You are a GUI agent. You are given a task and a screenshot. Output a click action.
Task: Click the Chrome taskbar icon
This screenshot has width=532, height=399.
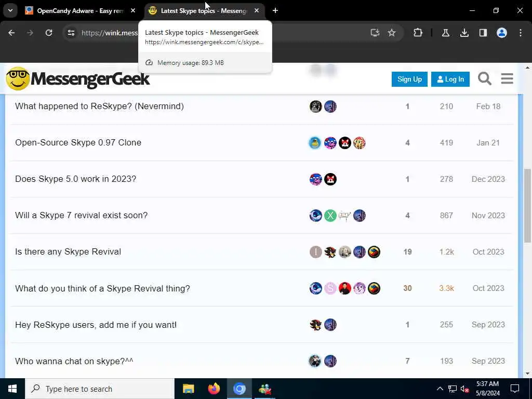pos(239,389)
